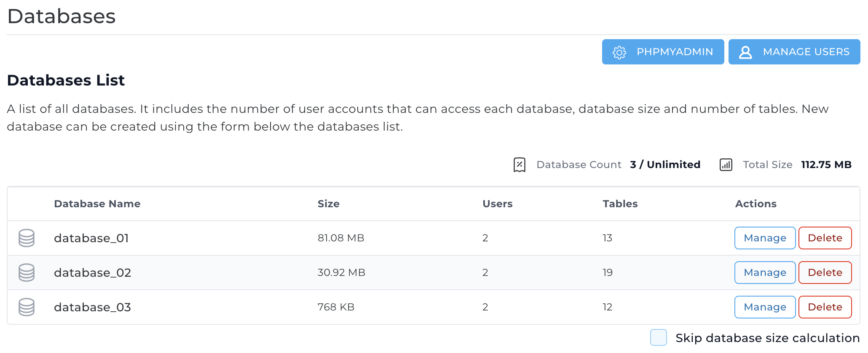Image resolution: width=868 pixels, height=353 pixels.
Task: Click the user icon on Manage Users button
Action: click(745, 52)
